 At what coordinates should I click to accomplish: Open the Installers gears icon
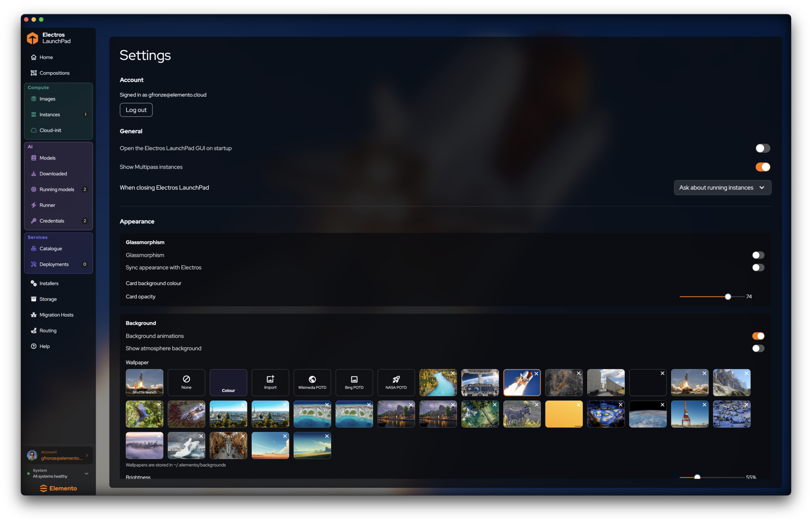(33, 283)
